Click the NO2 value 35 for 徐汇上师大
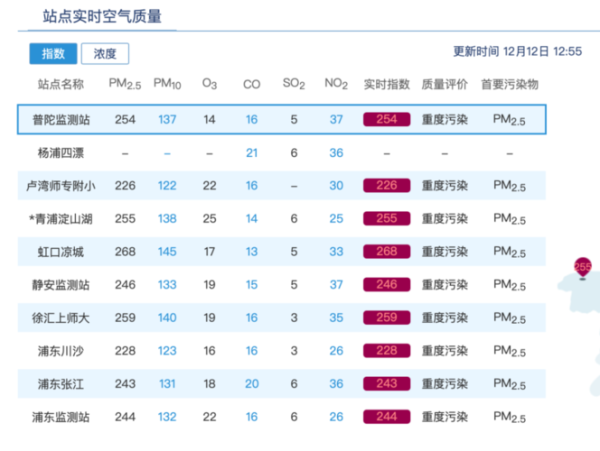 tap(336, 317)
